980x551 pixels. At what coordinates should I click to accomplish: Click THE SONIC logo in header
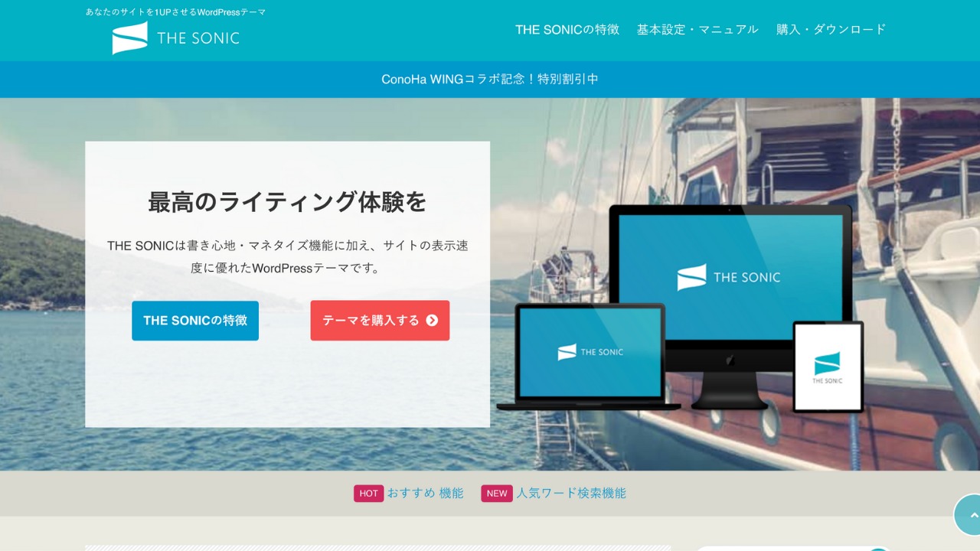[x=176, y=38]
